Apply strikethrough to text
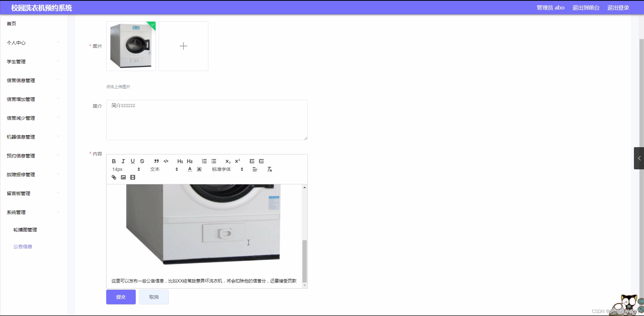This screenshot has width=644, height=316. (142, 161)
